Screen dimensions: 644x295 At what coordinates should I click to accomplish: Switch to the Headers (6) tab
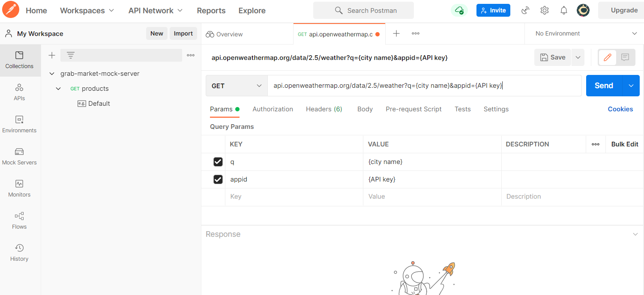click(324, 109)
